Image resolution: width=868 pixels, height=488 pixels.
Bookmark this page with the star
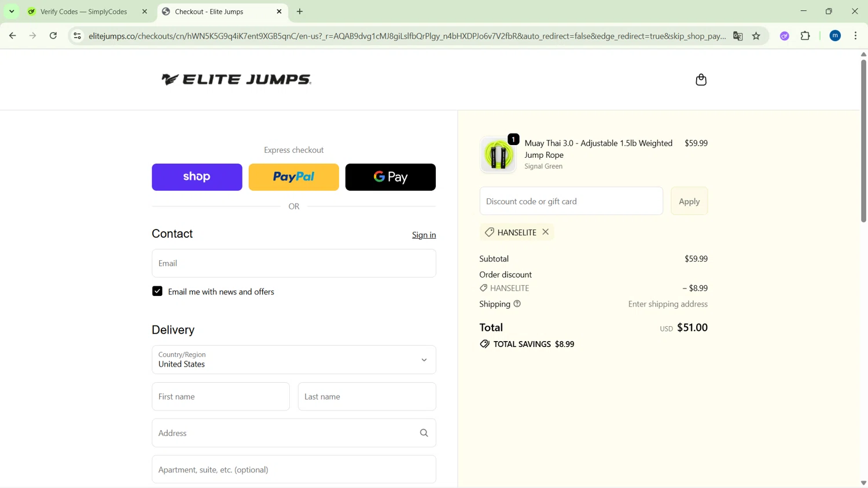coord(756,36)
